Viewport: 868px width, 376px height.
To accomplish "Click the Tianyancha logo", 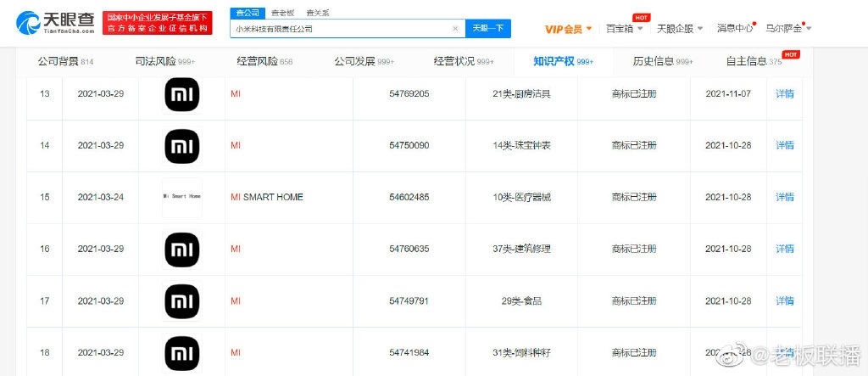I will (55, 23).
